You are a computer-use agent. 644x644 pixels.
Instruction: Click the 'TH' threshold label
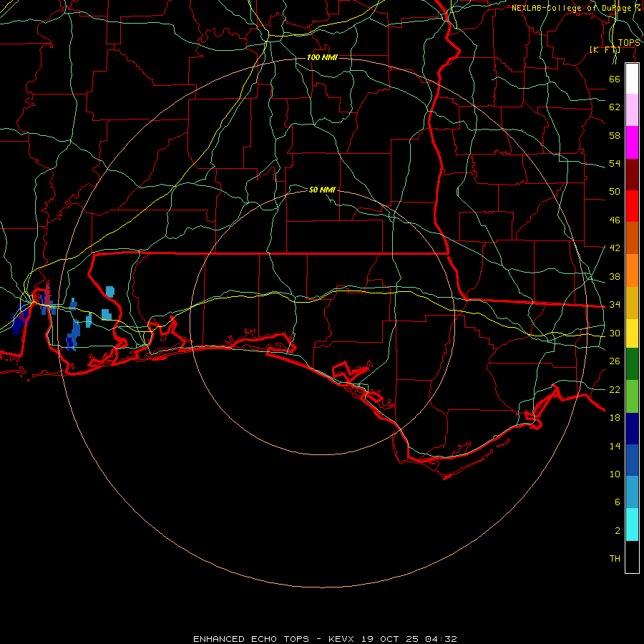615,559
